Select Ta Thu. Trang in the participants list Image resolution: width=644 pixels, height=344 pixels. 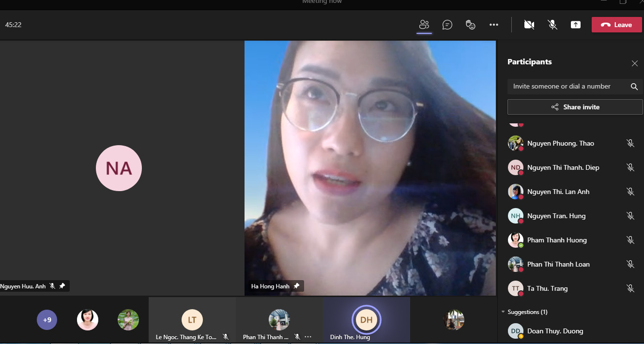(x=547, y=288)
